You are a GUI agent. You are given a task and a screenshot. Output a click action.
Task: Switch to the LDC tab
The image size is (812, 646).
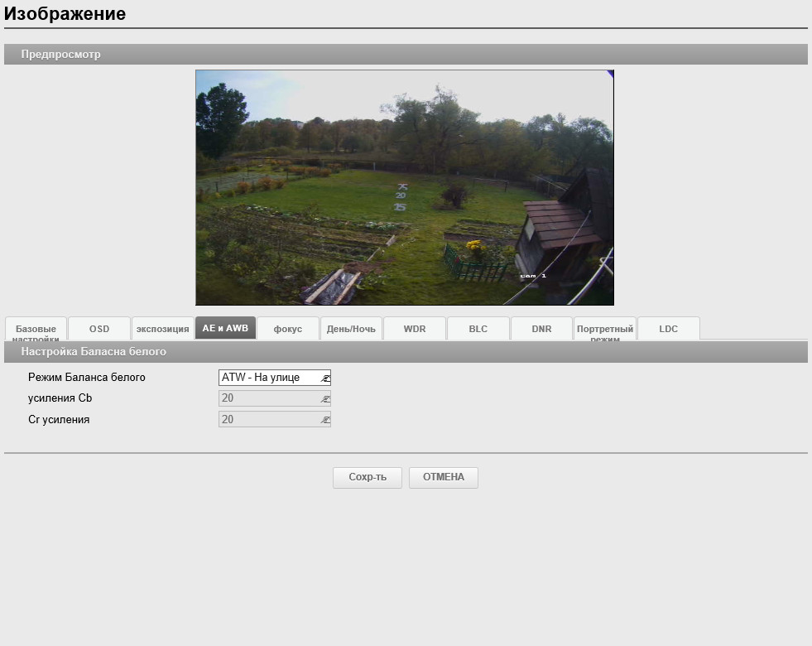669,329
